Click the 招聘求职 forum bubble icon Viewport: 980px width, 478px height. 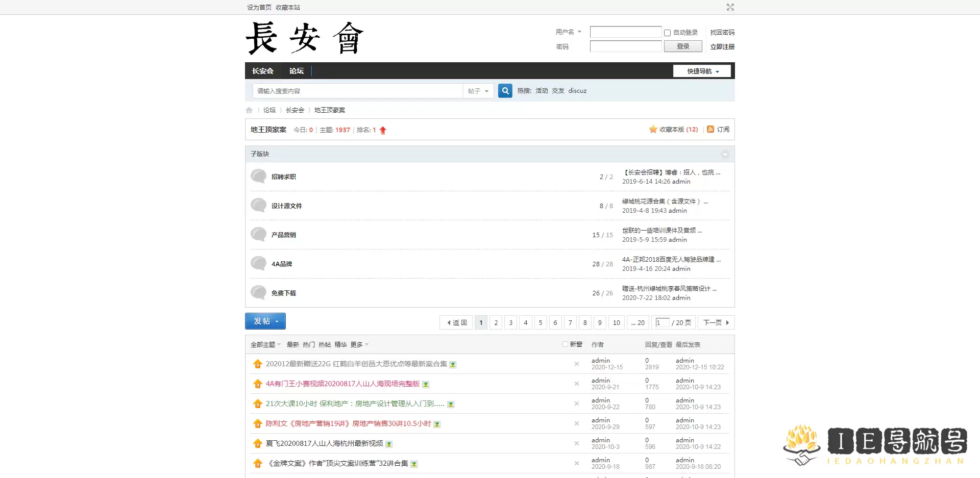click(x=259, y=177)
